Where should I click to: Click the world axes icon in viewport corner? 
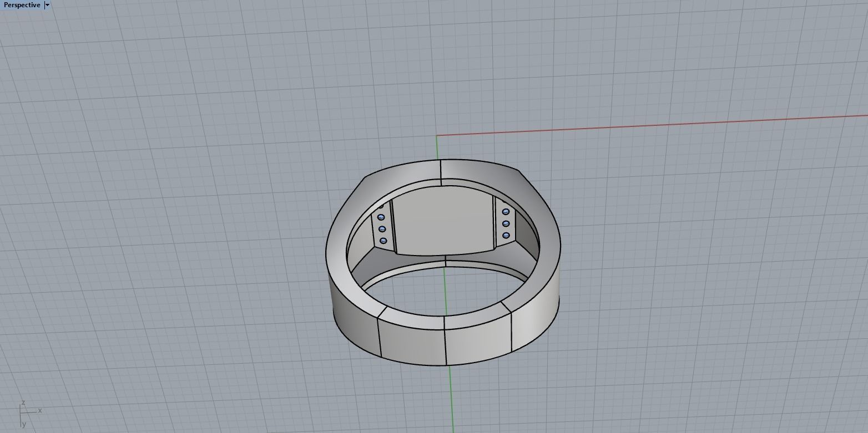(x=30, y=413)
